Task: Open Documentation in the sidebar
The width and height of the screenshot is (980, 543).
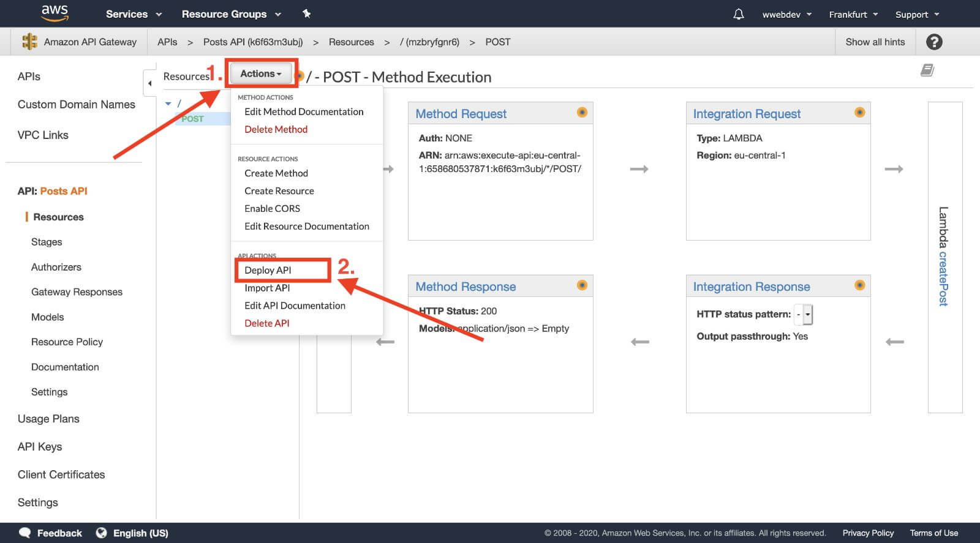Action: click(65, 367)
